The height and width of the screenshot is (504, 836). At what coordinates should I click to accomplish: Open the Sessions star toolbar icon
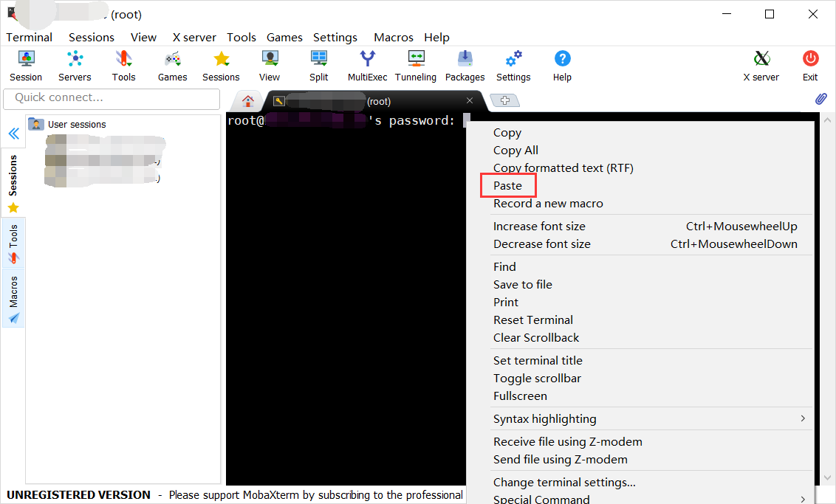[221, 66]
